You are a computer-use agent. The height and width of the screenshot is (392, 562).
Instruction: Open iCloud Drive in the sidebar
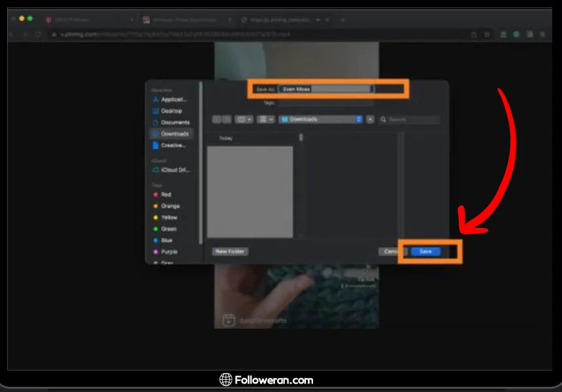pyautogui.click(x=174, y=170)
